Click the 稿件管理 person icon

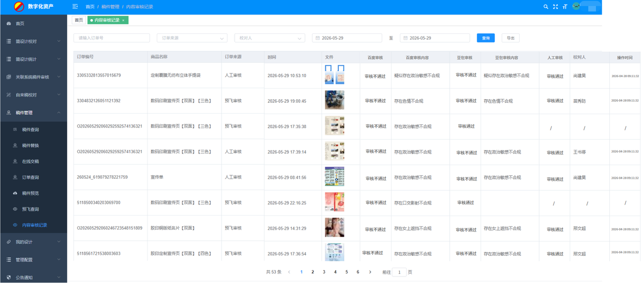point(9,113)
